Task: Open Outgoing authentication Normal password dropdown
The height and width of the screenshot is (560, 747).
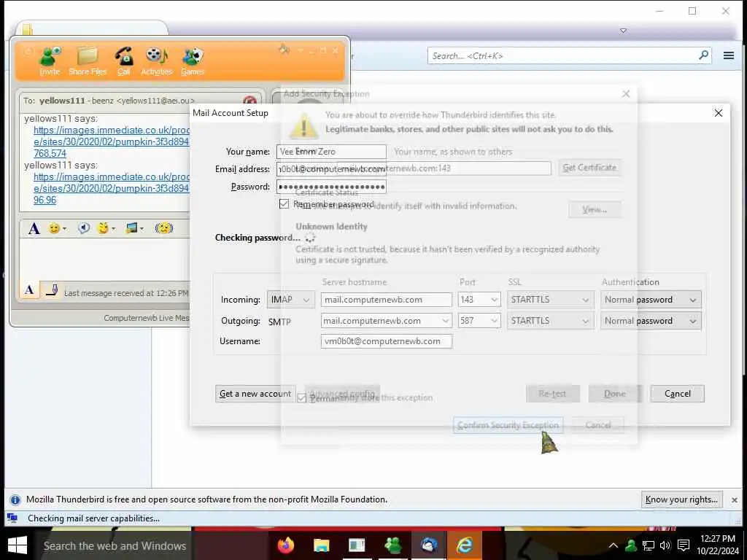Action: pos(651,321)
